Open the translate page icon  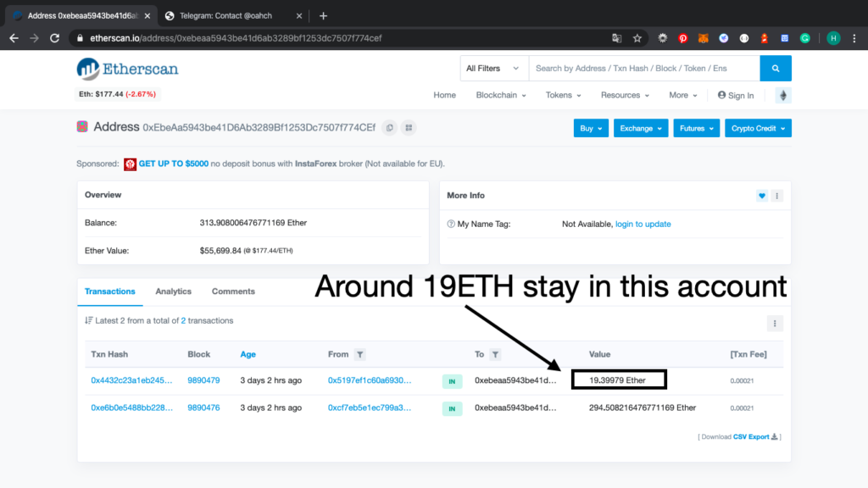tap(617, 38)
